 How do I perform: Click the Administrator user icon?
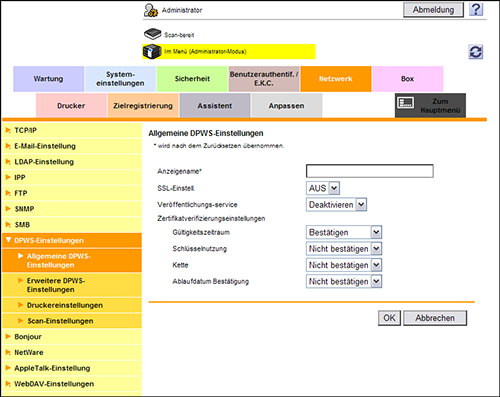[x=151, y=10]
